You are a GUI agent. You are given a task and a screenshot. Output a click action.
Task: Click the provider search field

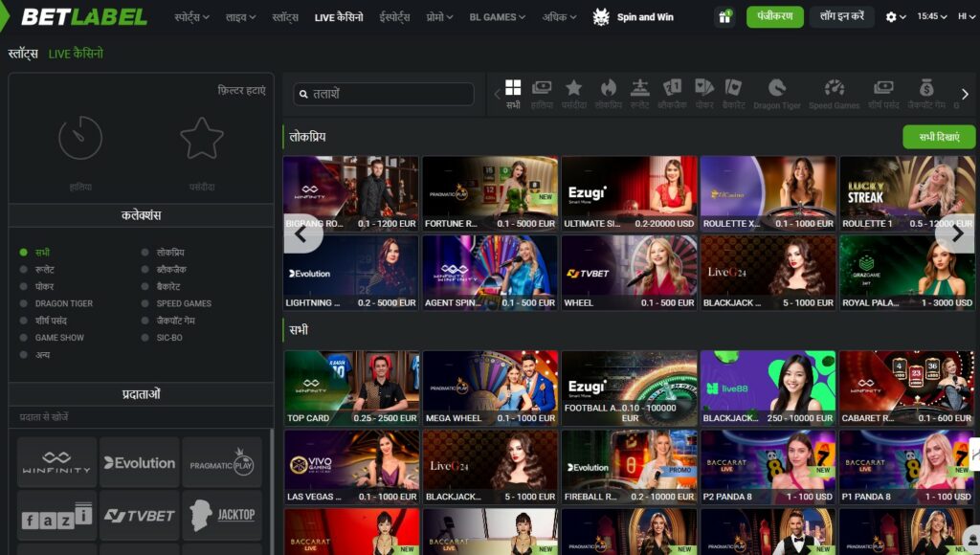142,417
